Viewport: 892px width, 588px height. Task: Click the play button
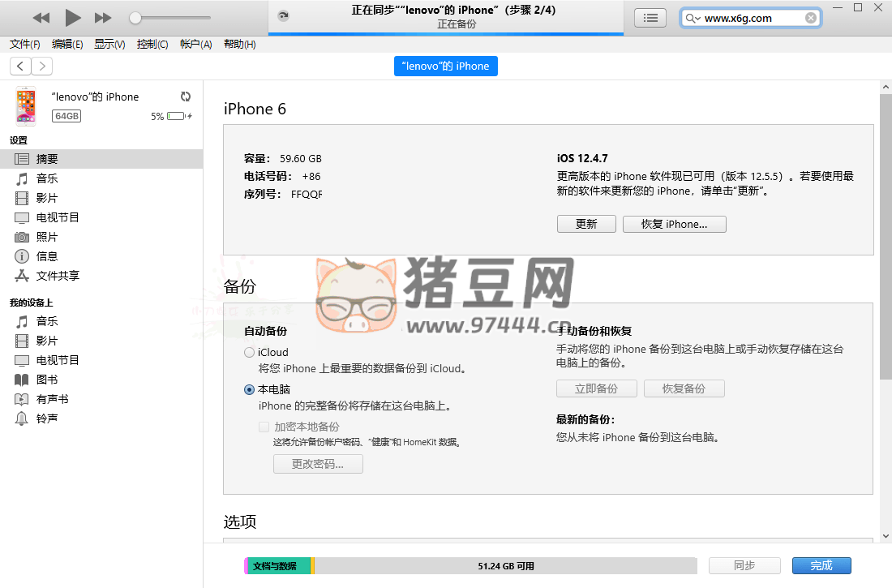(x=72, y=17)
